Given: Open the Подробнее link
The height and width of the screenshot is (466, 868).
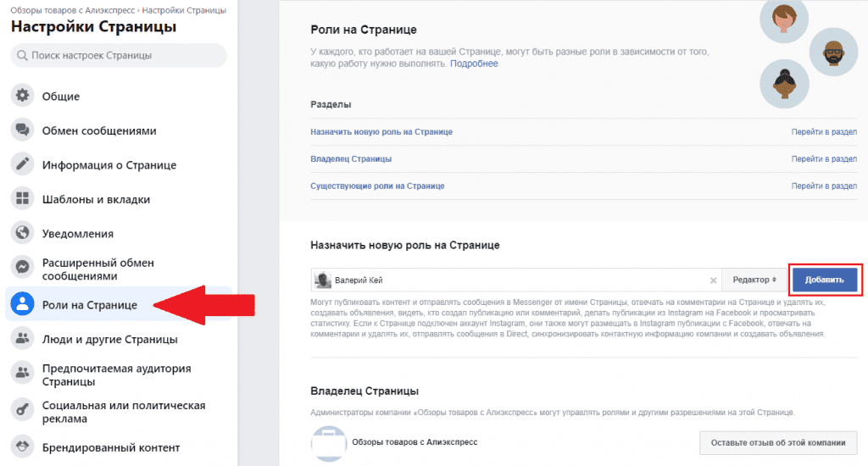Looking at the screenshot, I should click(474, 64).
